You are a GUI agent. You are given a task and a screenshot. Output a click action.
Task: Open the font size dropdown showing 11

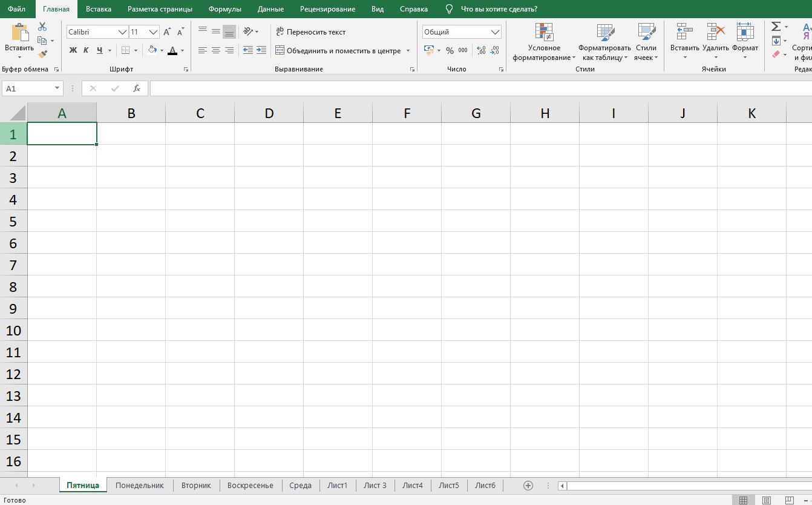point(154,32)
